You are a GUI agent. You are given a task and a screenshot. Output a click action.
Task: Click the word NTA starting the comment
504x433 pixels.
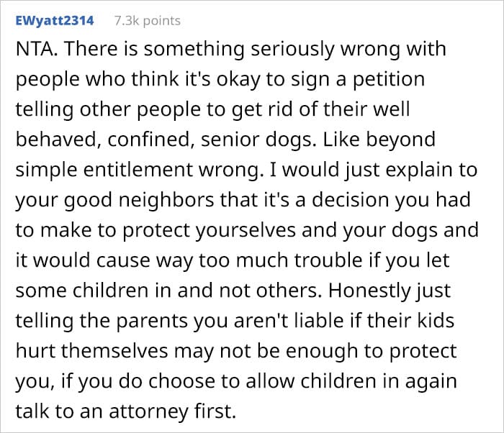36,49
